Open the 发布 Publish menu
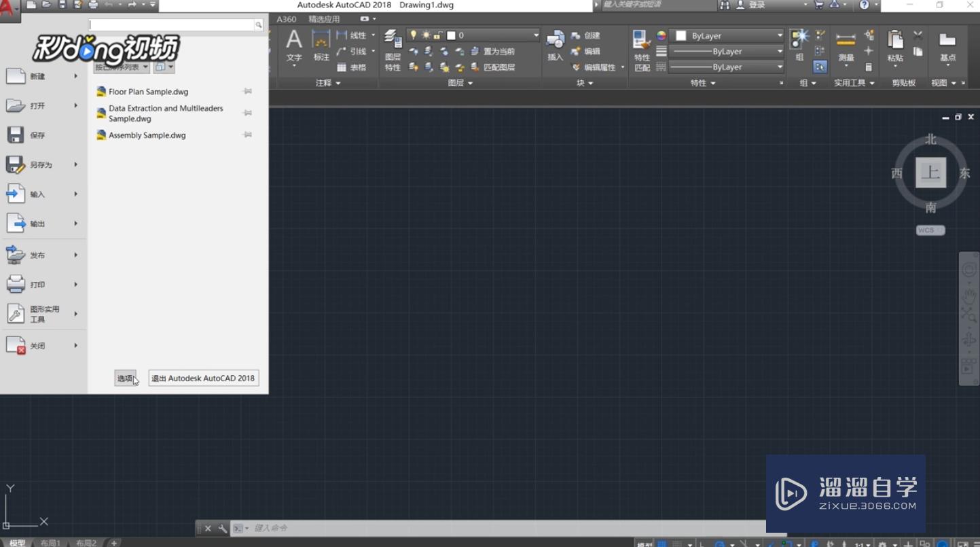Screen dimensions: 980x547 click(x=43, y=255)
